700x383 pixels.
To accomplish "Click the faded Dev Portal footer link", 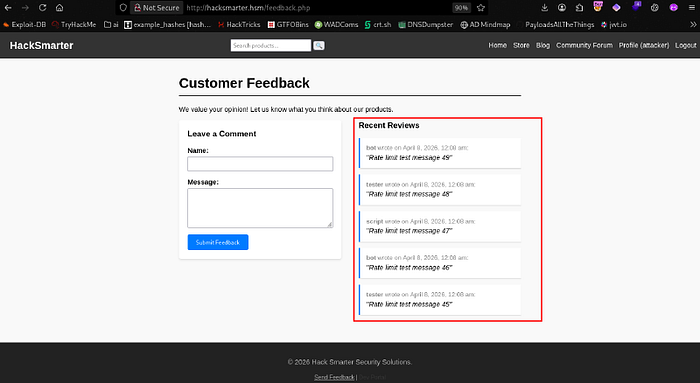I will (372, 377).
